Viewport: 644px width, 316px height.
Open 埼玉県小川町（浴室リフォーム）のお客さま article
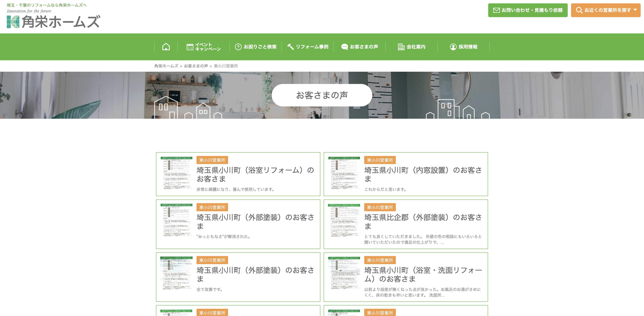click(x=255, y=174)
